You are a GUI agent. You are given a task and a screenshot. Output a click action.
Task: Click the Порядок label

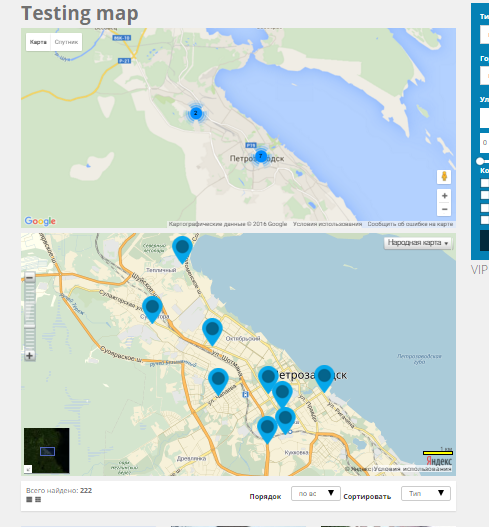(265, 496)
